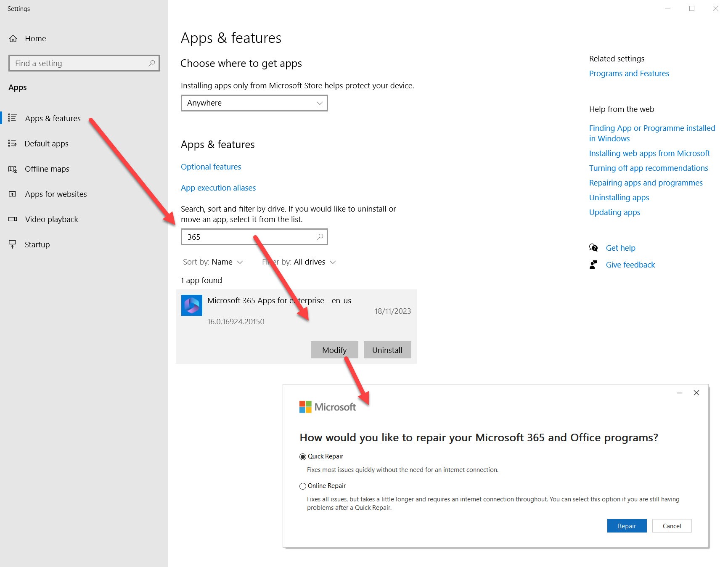Click the Startup icon in sidebar
The height and width of the screenshot is (567, 728).
coord(13,244)
